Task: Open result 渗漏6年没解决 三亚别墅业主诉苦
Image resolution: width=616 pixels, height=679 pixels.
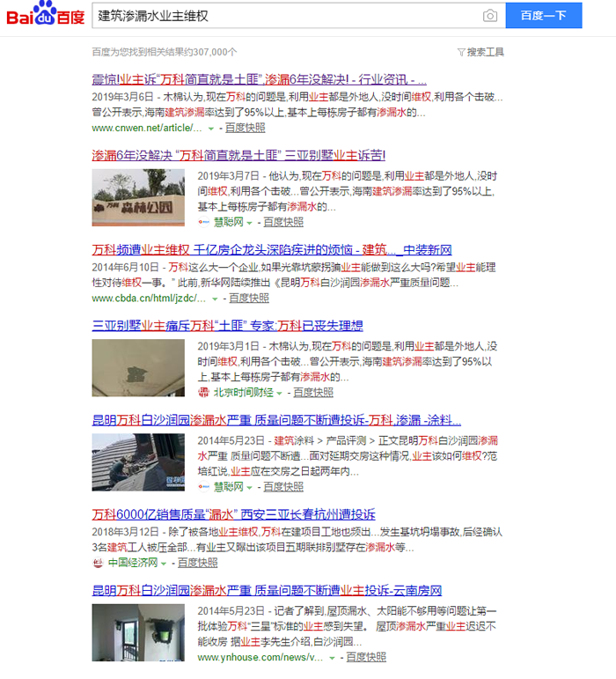Action: pos(238,156)
